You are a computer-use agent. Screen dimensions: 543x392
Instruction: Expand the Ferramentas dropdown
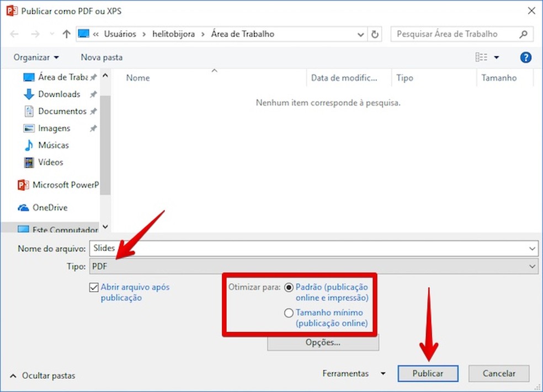383,373
